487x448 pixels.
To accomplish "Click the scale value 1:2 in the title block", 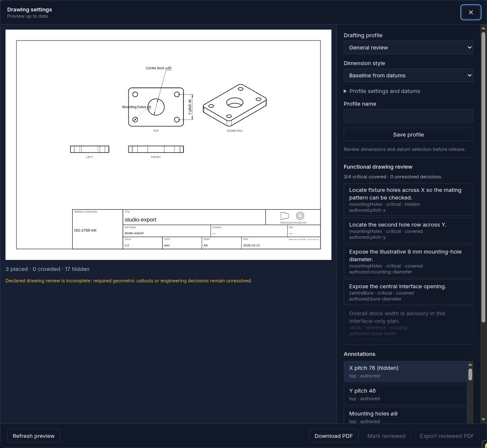I will 127,245.
